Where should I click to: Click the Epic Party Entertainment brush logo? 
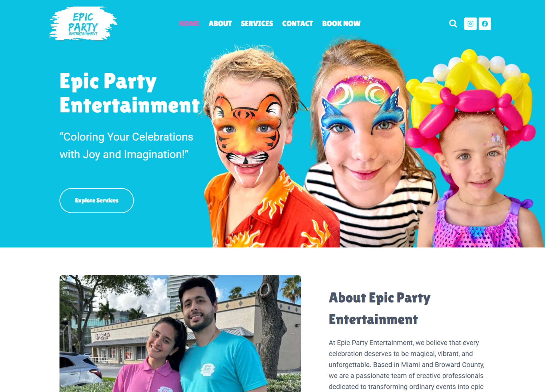click(x=83, y=24)
